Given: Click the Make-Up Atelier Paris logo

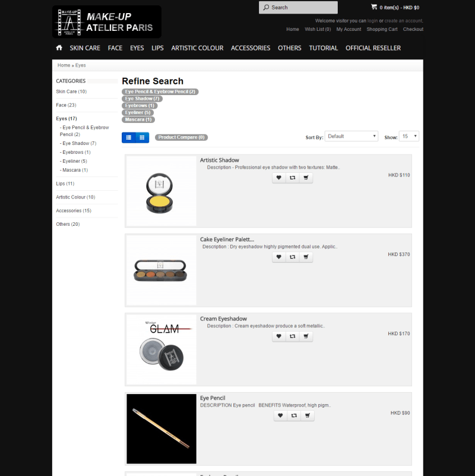Looking at the screenshot, I should click(107, 22).
